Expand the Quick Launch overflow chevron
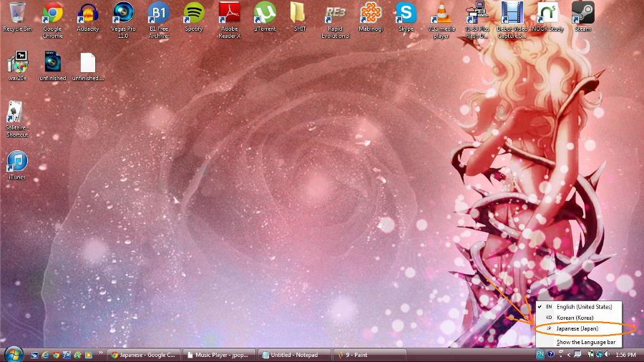 point(100,353)
